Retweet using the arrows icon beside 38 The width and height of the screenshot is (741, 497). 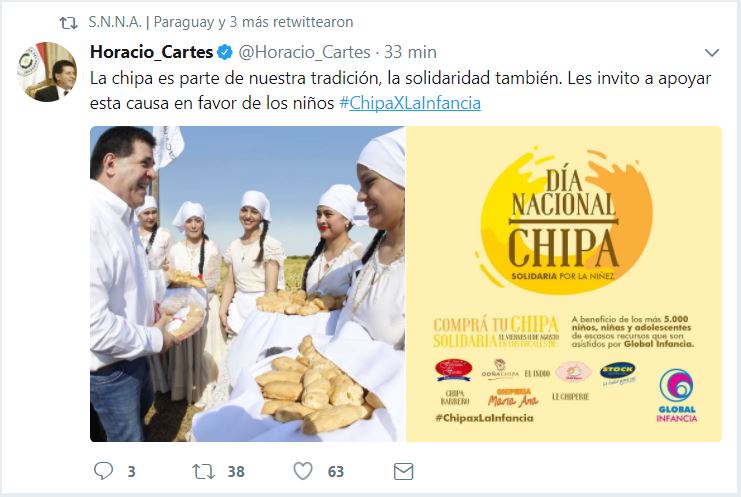click(x=204, y=471)
